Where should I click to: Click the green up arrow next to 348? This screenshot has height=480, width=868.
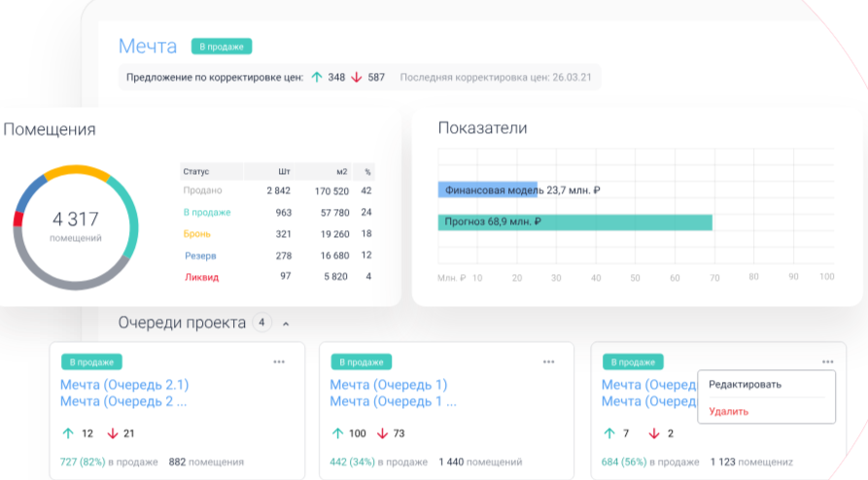[x=317, y=78]
